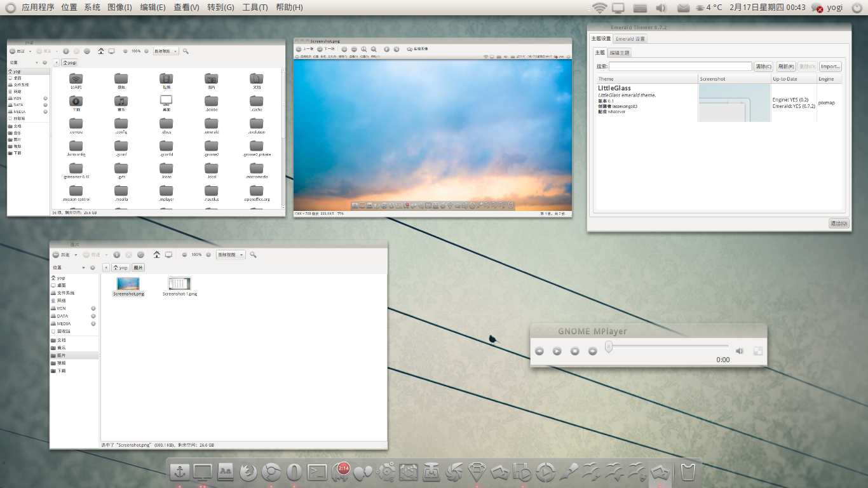Open the 图像(I) menu
868x488 pixels.
(x=119, y=8)
